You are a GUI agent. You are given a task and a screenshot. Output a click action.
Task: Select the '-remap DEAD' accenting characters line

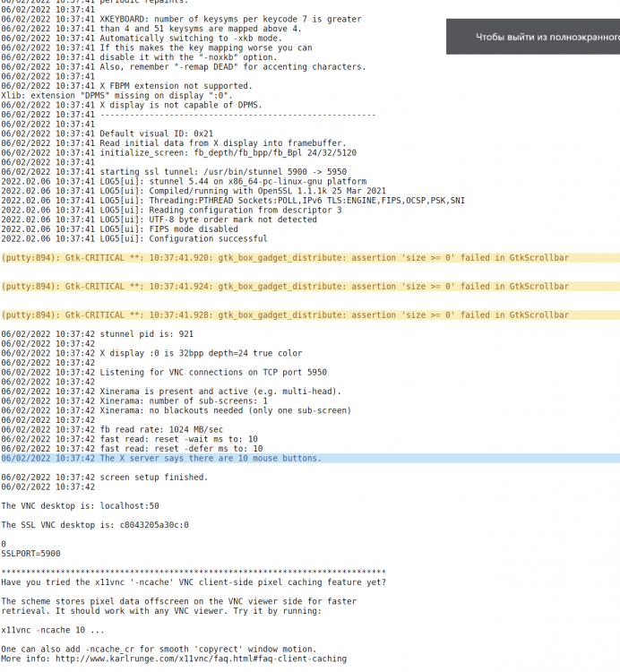(184, 67)
